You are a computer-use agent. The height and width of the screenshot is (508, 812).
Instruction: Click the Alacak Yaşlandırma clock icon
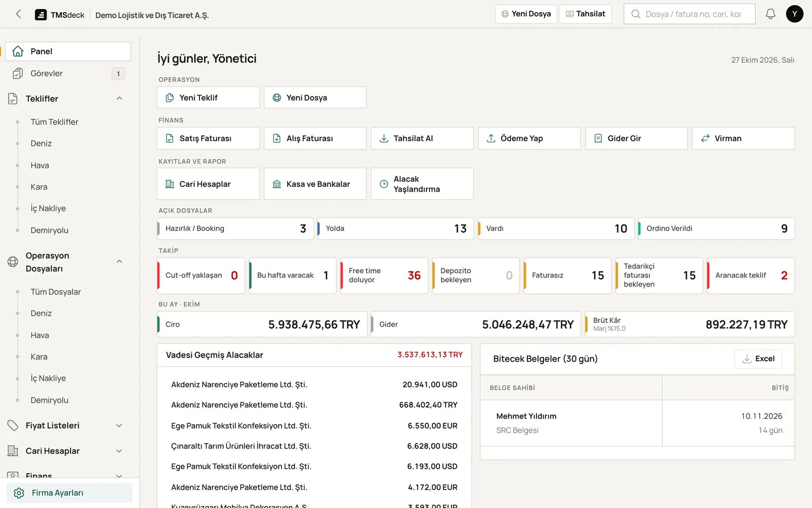[x=384, y=184]
